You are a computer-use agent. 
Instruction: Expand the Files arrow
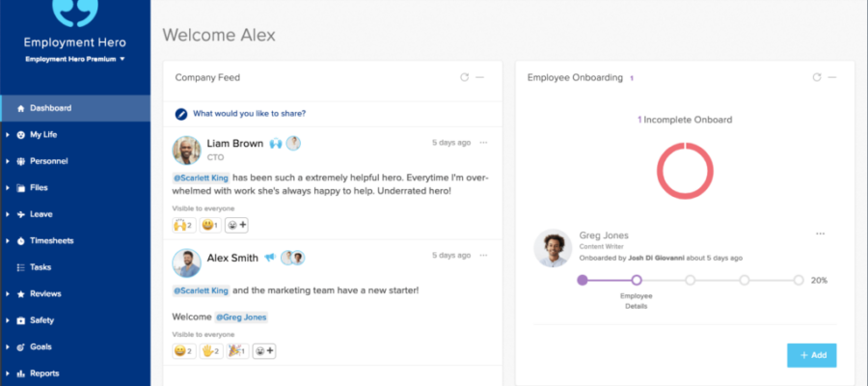coord(8,188)
